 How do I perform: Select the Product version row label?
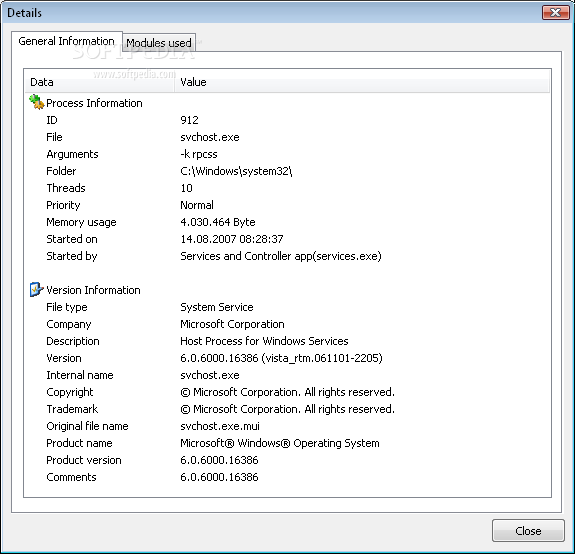tap(84, 460)
